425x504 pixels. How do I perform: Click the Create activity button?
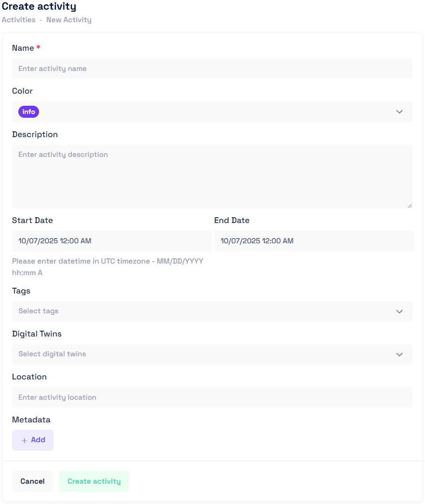click(x=94, y=481)
